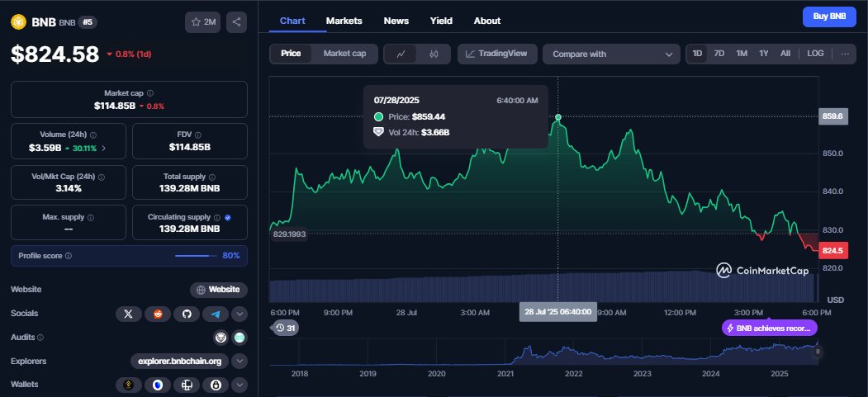Click the $114.85B market cap value
Image resolution: width=868 pixels, height=397 pixels.
[115, 106]
